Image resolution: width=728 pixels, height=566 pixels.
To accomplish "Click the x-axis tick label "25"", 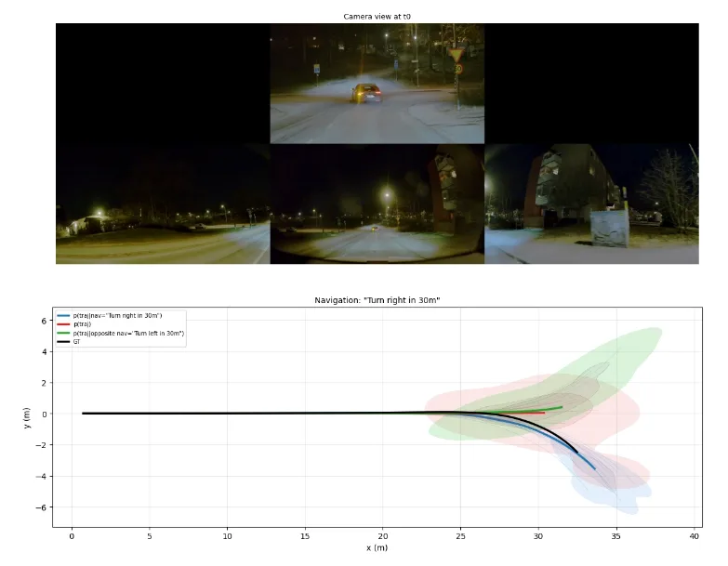I will point(460,536).
